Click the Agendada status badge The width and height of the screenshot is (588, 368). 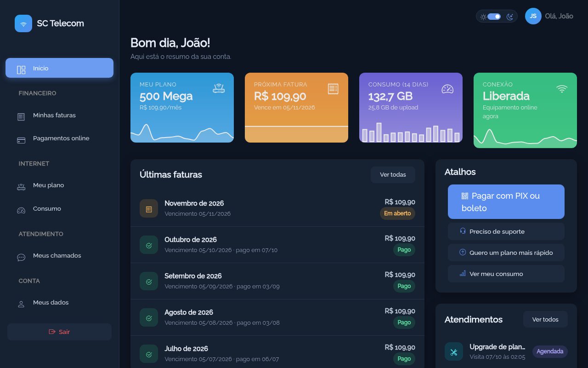coord(550,351)
